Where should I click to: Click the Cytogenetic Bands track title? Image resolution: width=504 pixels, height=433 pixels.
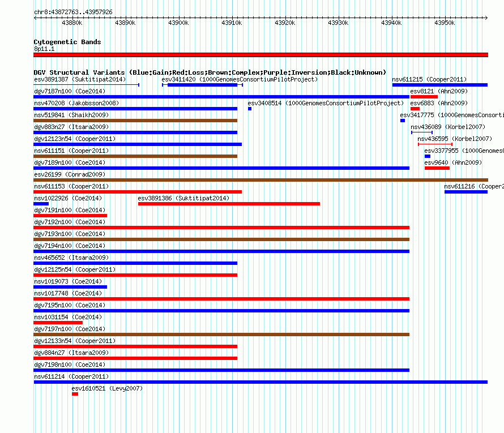pos(67,42)
